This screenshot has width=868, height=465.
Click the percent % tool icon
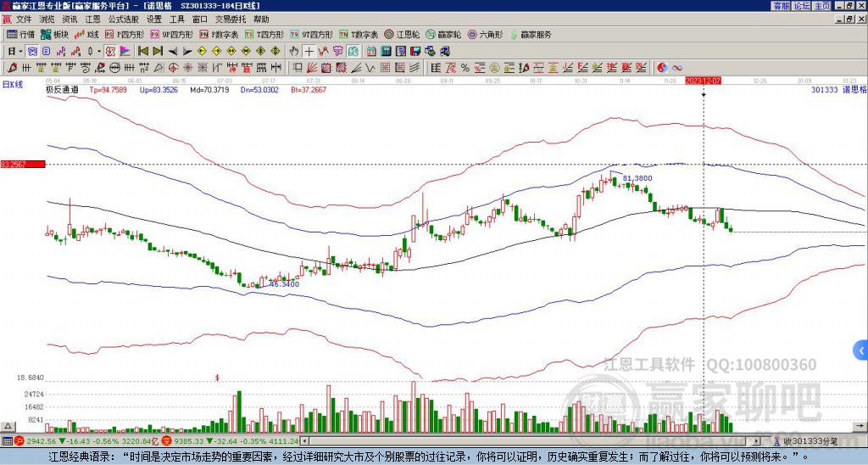click(465, 68)
